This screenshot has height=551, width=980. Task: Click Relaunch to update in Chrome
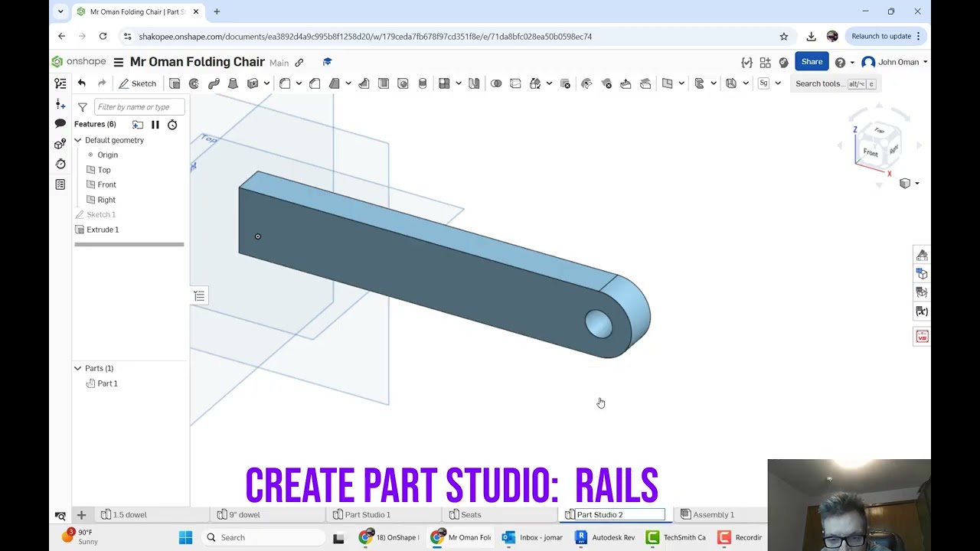click(887, 36)
